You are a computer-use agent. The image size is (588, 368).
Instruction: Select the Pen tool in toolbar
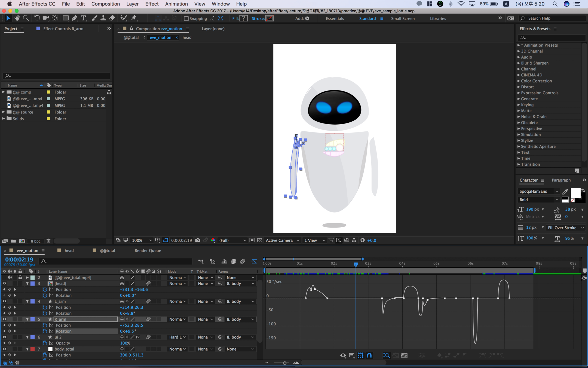coord(74,18)
